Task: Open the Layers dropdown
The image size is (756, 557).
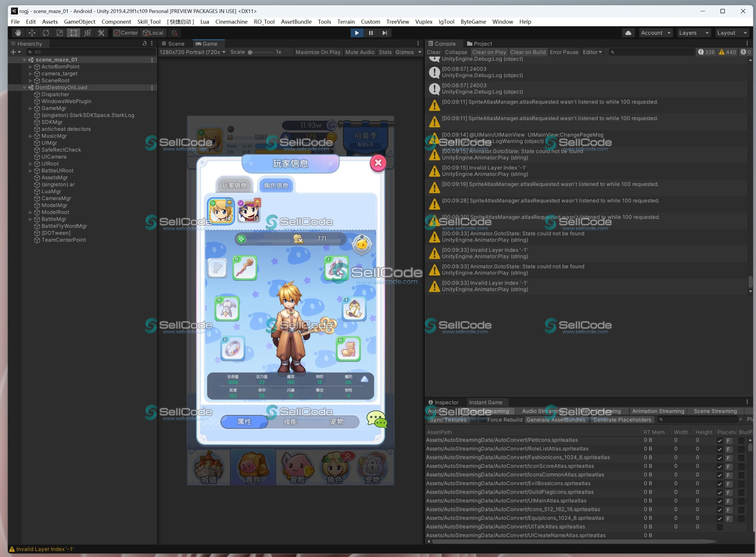Action: (x=694, y=33)
